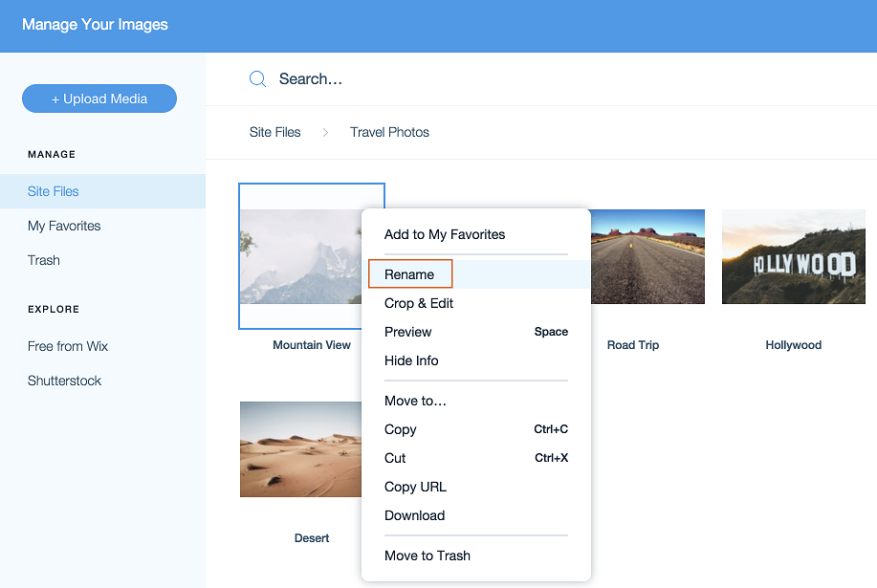Choose Copy URL option

click(476, 487)
